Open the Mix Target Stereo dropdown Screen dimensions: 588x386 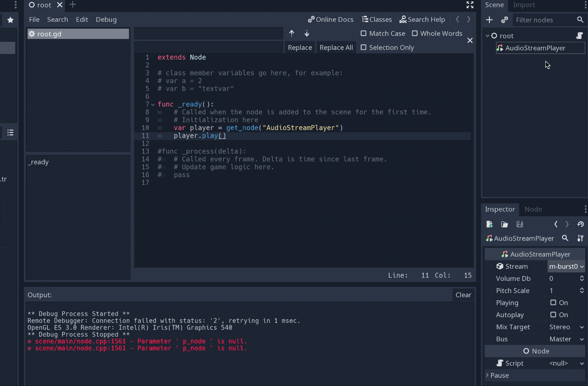tap(566, 327)
